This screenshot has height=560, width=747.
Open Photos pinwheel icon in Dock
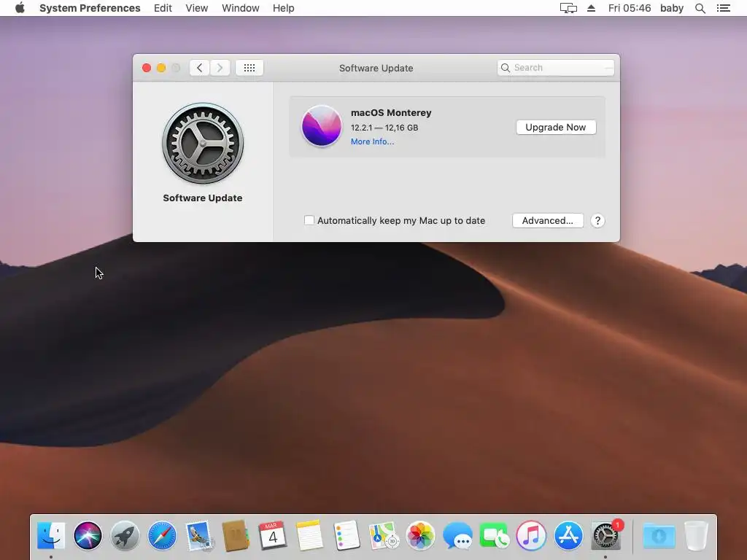pos(420,535)
